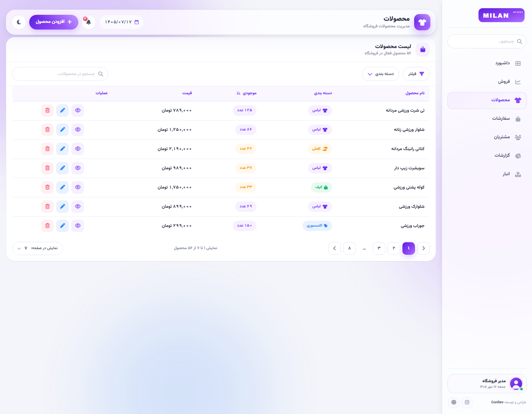Image resolution: width=532 pixels, height=414 pixels.
Task: Jump to last page ۸
Action: tap(349, 248)
